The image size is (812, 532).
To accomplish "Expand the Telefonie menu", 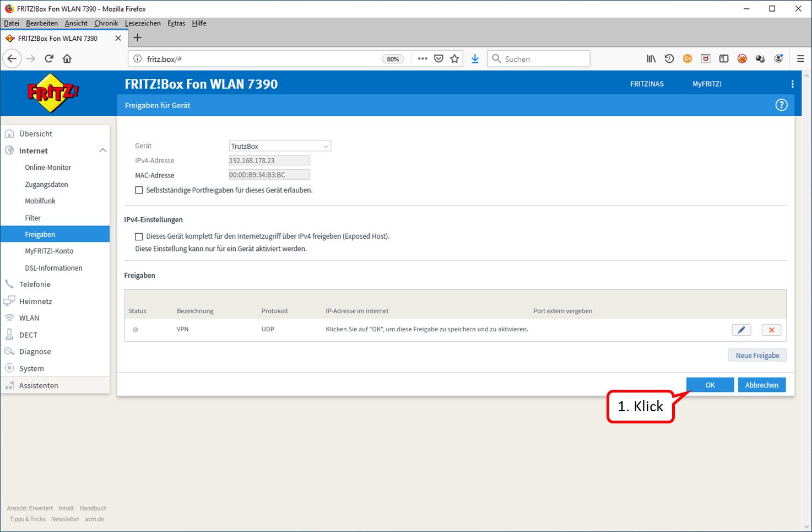I will [x=35, y=284].
